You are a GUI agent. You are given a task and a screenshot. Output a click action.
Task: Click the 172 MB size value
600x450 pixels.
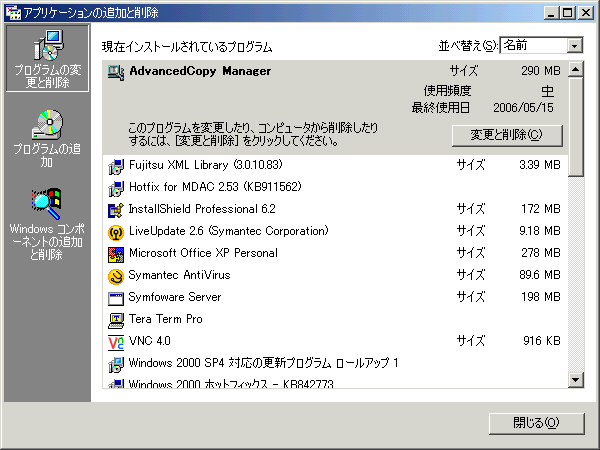pyautogui.click(x=541, y=209)
